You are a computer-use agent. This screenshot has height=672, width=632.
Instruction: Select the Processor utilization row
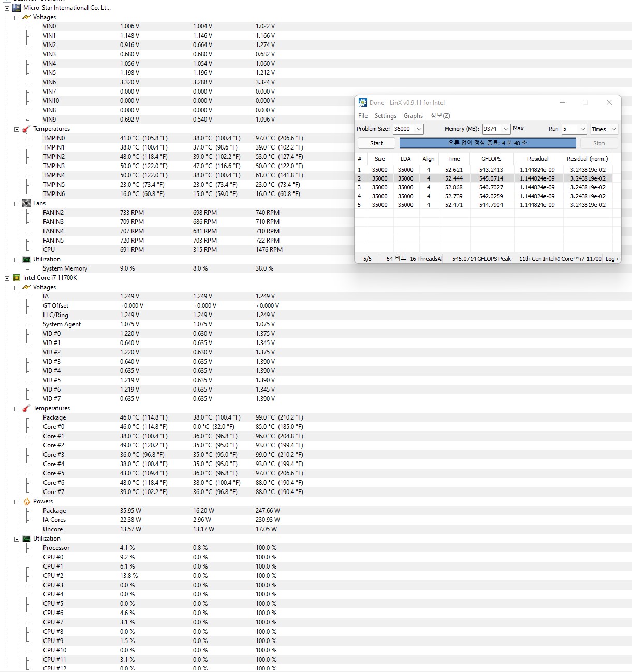point(336,548)
